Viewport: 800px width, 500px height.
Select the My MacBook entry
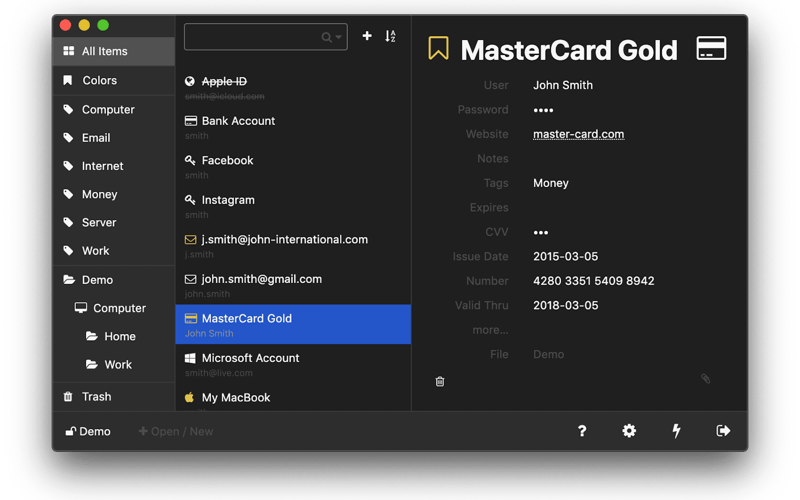pos(293,398)
